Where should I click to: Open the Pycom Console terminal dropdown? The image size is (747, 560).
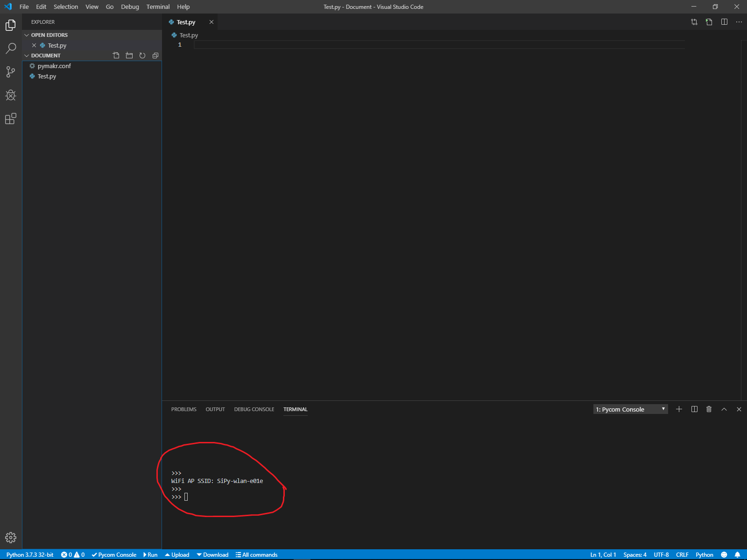(x=630, y=409)
